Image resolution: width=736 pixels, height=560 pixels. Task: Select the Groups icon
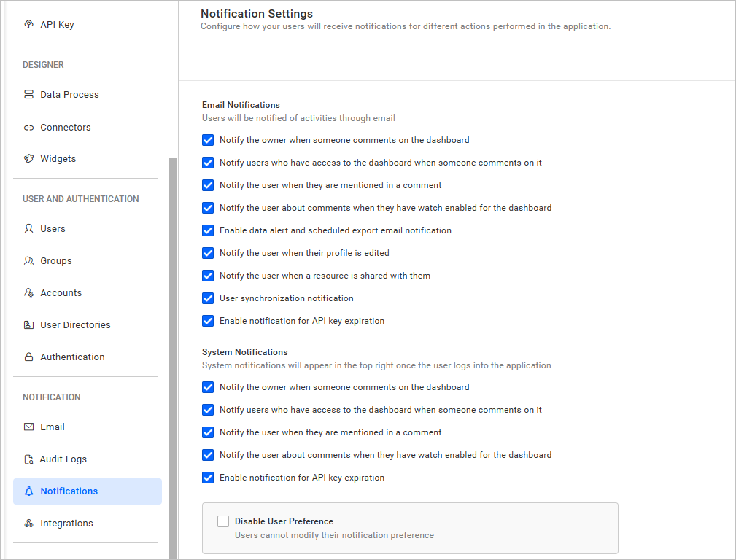click(x=28, y=260)
